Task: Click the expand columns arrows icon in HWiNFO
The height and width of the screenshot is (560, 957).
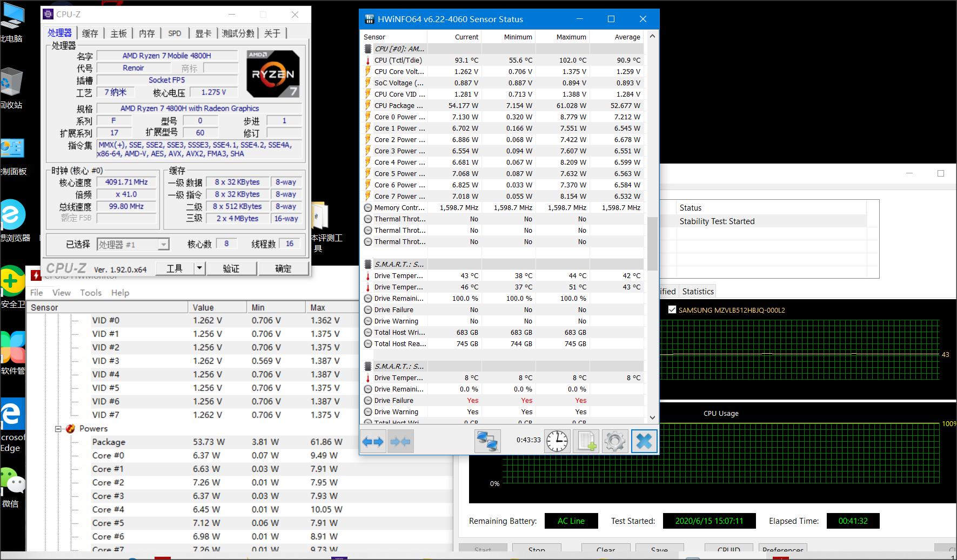Action: click(373, 441)
